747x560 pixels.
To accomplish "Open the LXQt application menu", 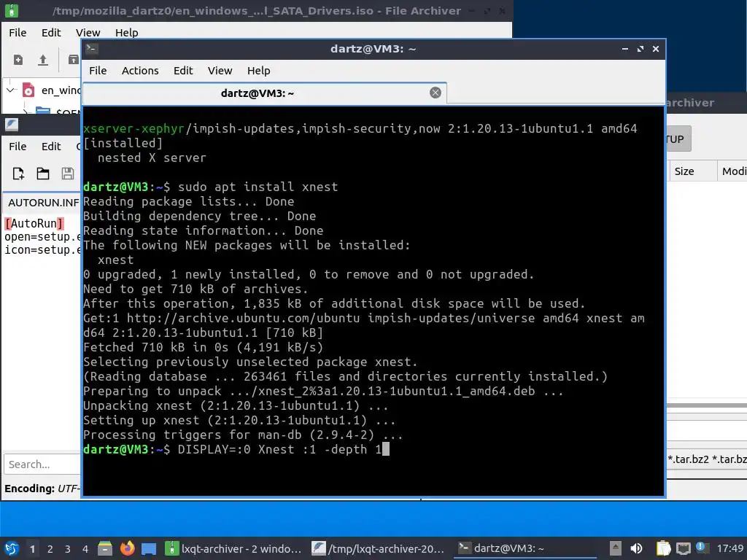I will [x=12, y=548].
